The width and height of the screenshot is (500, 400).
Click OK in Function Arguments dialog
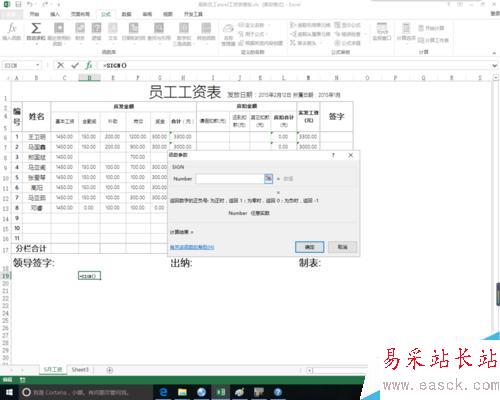point(309,247)
